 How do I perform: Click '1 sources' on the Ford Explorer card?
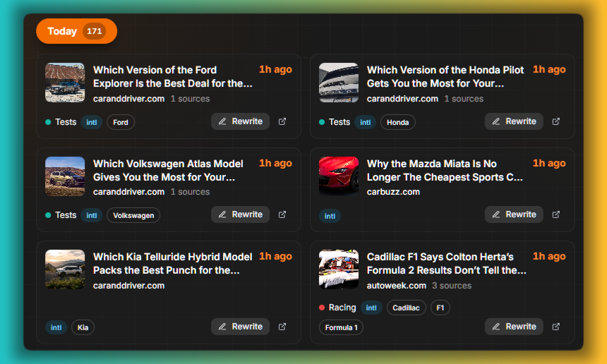(190, 99)
